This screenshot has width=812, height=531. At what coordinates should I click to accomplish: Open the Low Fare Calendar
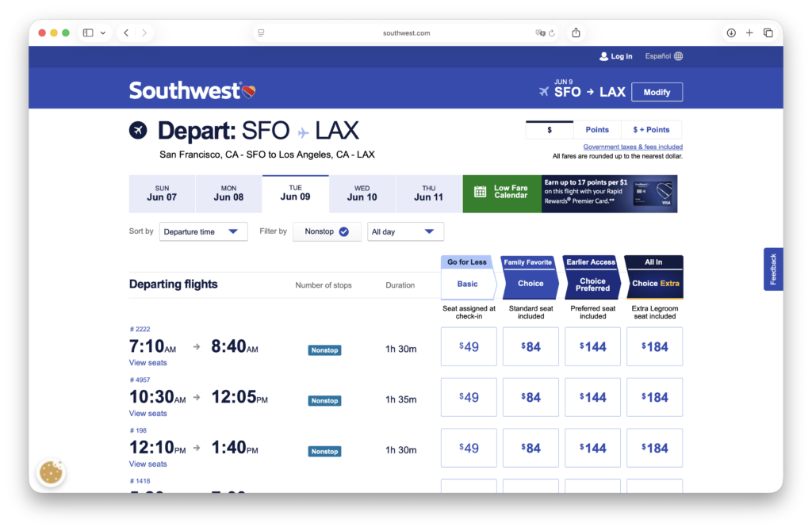[501, 193]
